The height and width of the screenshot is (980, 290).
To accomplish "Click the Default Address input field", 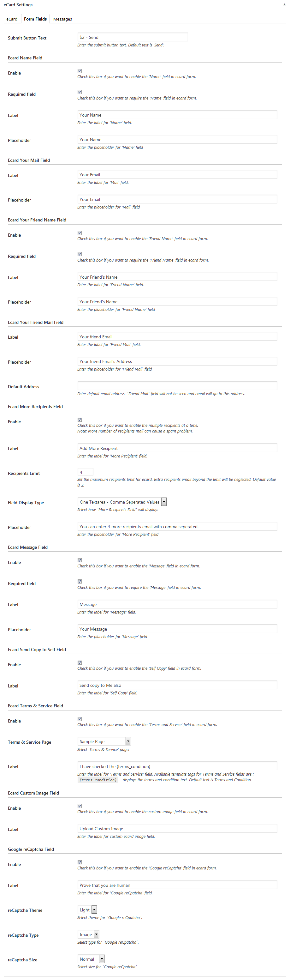I will [177, 385].
